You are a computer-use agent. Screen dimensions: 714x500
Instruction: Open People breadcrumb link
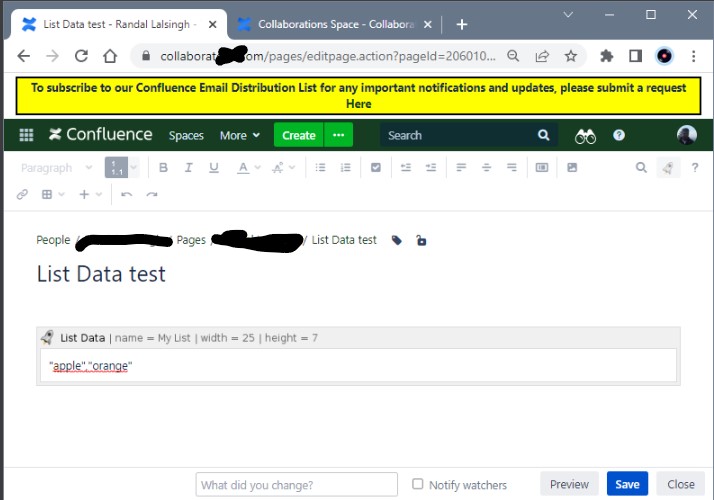[53, 240]
